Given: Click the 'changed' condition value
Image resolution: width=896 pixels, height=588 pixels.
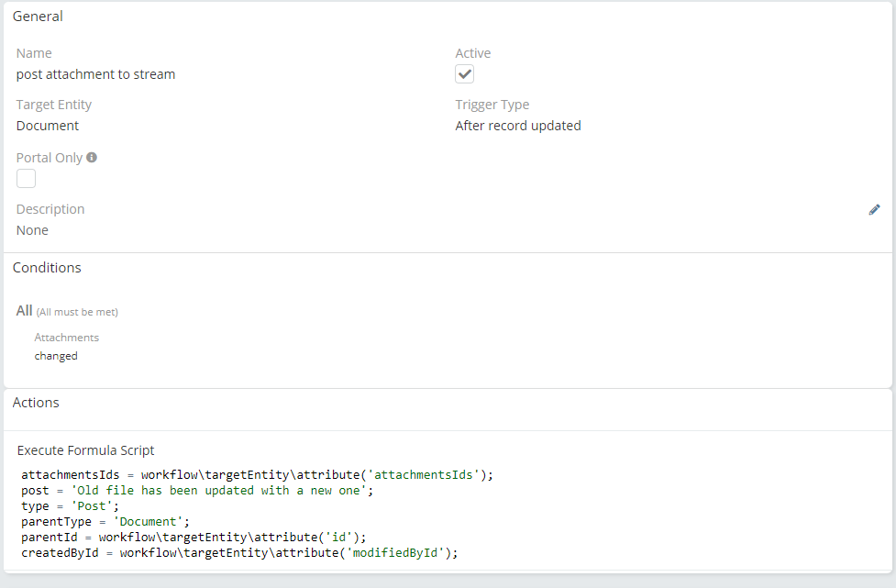Looking at the screenshot, I should pyautogui.click(x=56, y=356).
